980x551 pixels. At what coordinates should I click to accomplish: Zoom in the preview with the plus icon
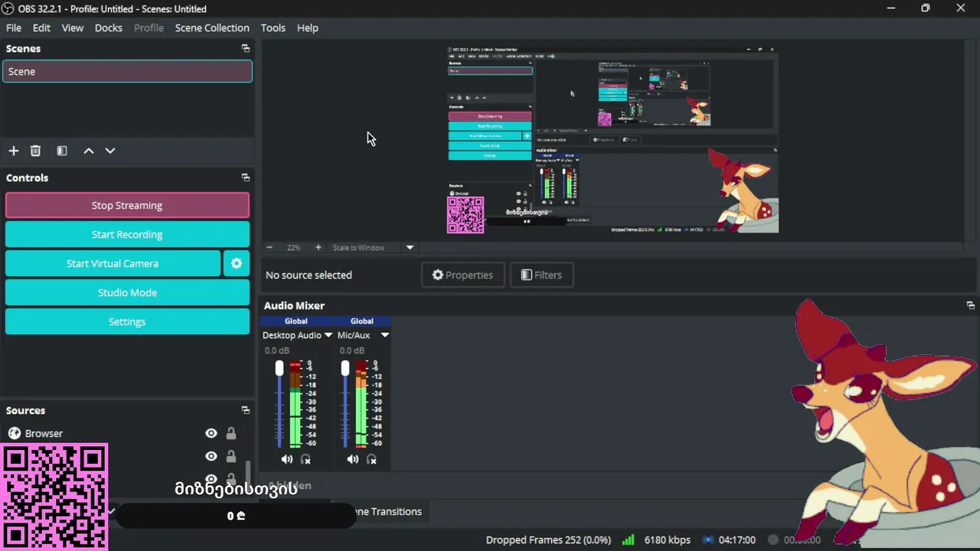[x=318, y=247]
